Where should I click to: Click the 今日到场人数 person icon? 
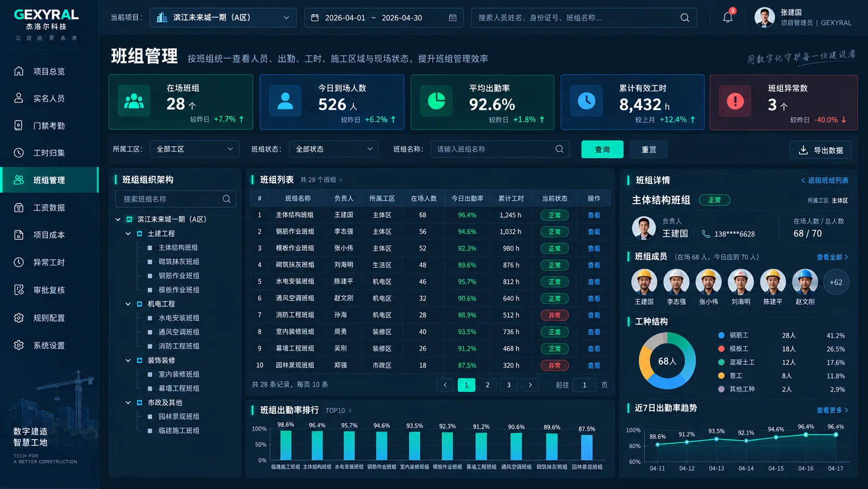tap(285, 101)
